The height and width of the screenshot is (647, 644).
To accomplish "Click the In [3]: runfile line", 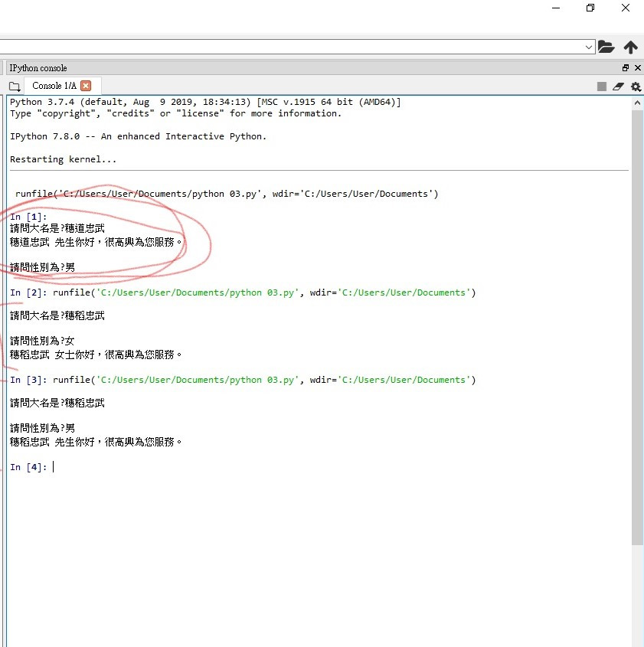I will pyautogui.click(x=243, y=380).
